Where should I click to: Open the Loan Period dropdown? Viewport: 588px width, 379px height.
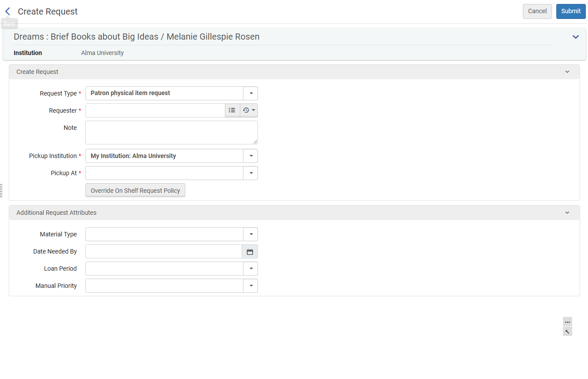coord(250,269)
